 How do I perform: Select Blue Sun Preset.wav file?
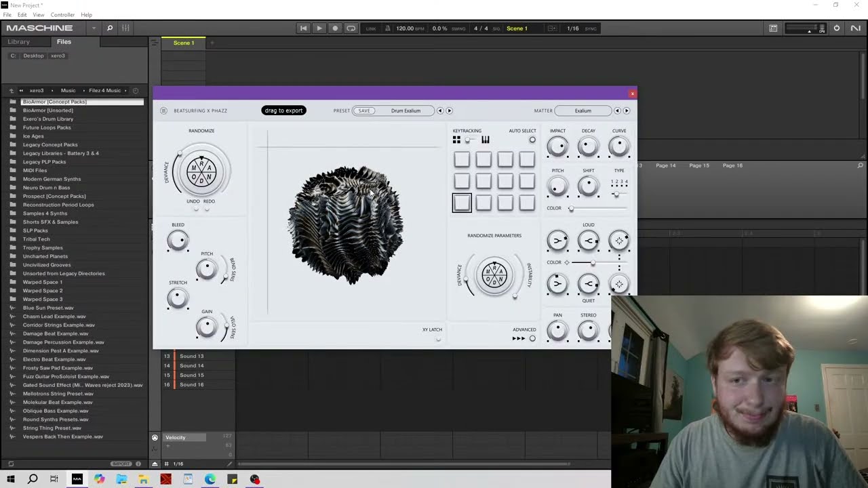48,308
